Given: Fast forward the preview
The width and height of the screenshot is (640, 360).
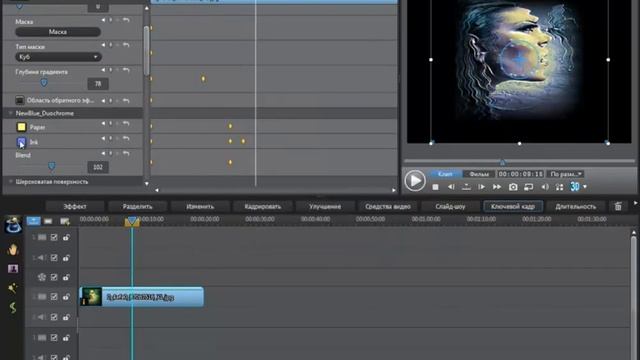Looking at the screenshot, I should pyautogui.click(x=497, y=187).
